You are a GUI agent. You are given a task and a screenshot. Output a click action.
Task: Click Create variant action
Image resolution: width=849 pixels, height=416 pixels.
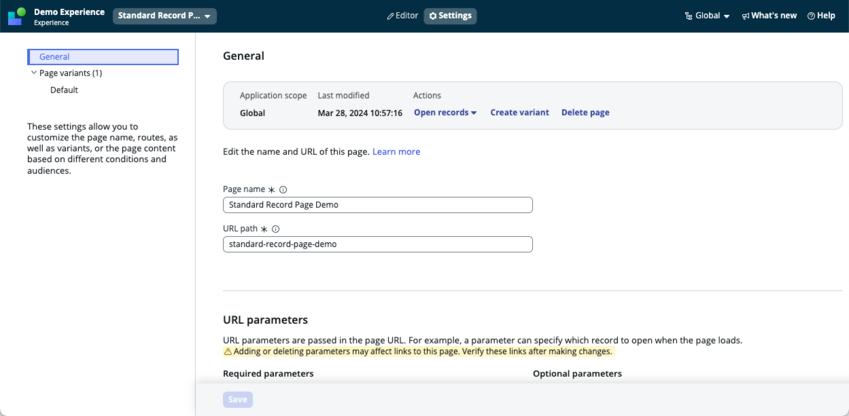(x=520, y=113)
